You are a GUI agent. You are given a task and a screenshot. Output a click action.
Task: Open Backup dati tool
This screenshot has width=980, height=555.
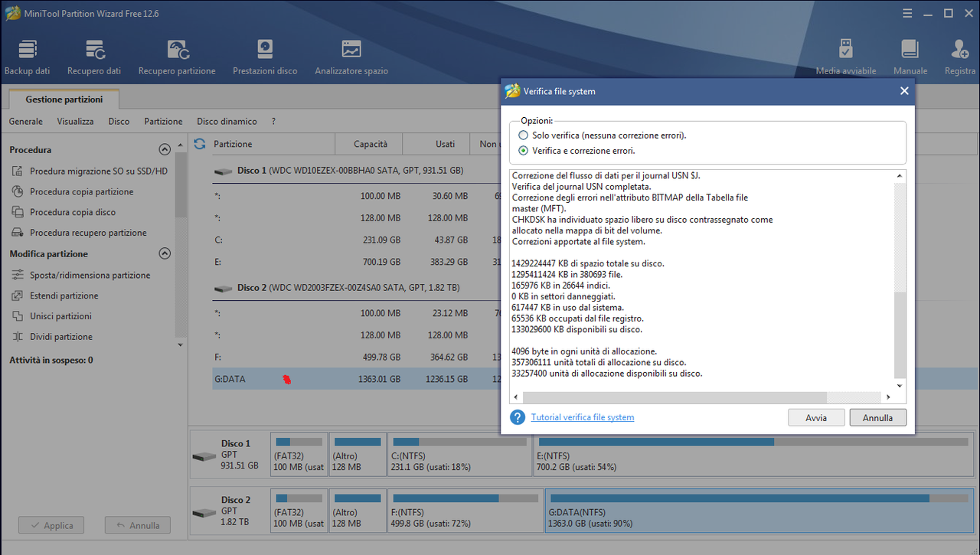[27, 57]
